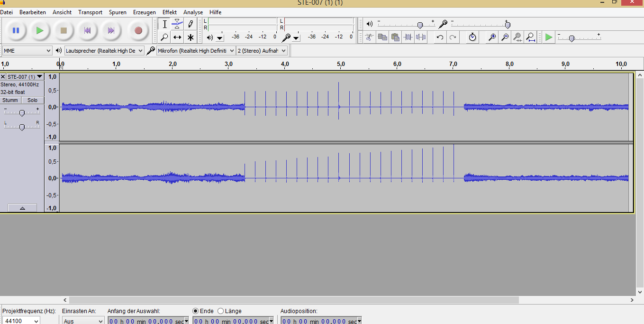
Task: Select the I-beam Selection tool
Action: (x=164, y=24)
